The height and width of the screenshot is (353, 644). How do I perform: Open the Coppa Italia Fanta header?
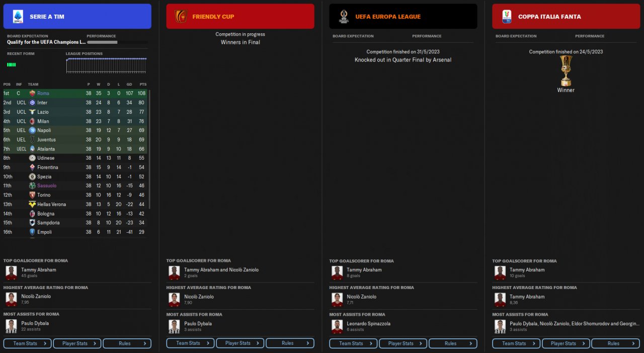(x=566, y=17)
